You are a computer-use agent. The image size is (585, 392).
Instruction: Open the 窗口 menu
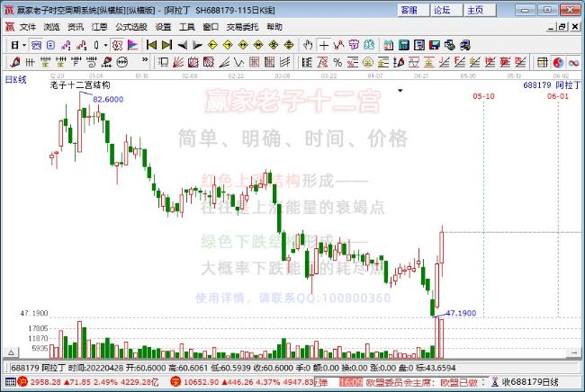[211, 27]
